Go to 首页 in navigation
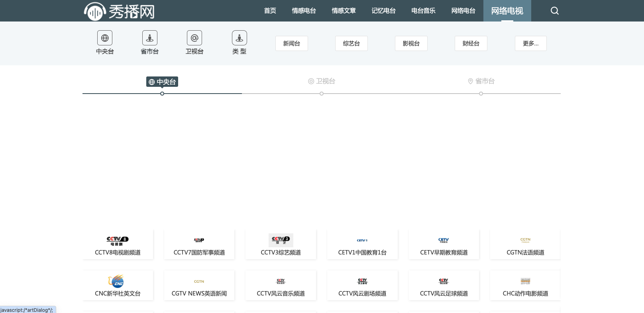The height and width of the screenshot is (313, 644). pyautogui.click(x=270, y=11)
